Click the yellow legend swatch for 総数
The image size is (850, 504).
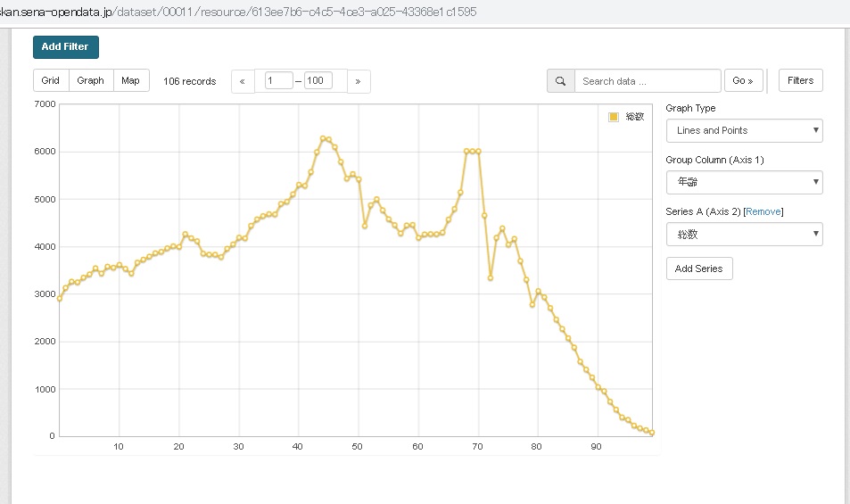coord(614,117)
